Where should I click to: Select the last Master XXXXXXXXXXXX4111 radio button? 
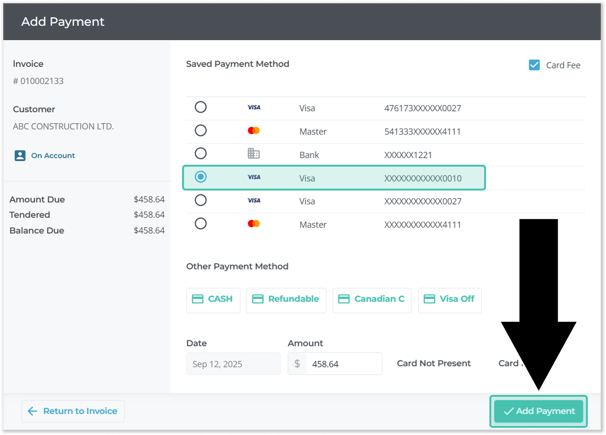click(201, 224)
